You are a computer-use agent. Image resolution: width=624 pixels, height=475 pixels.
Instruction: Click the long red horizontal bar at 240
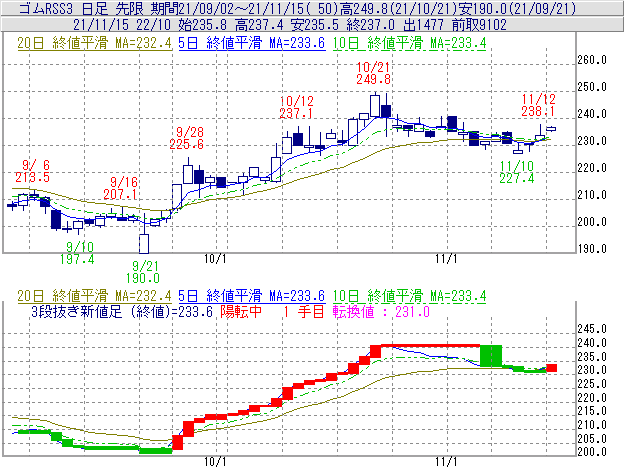coord(431,346)
